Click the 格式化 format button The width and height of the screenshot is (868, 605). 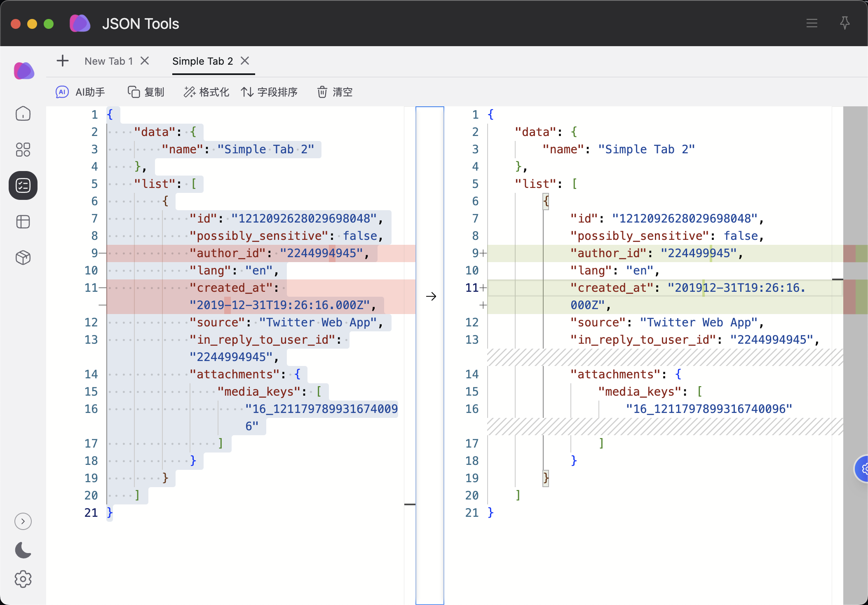click(206, 92)
